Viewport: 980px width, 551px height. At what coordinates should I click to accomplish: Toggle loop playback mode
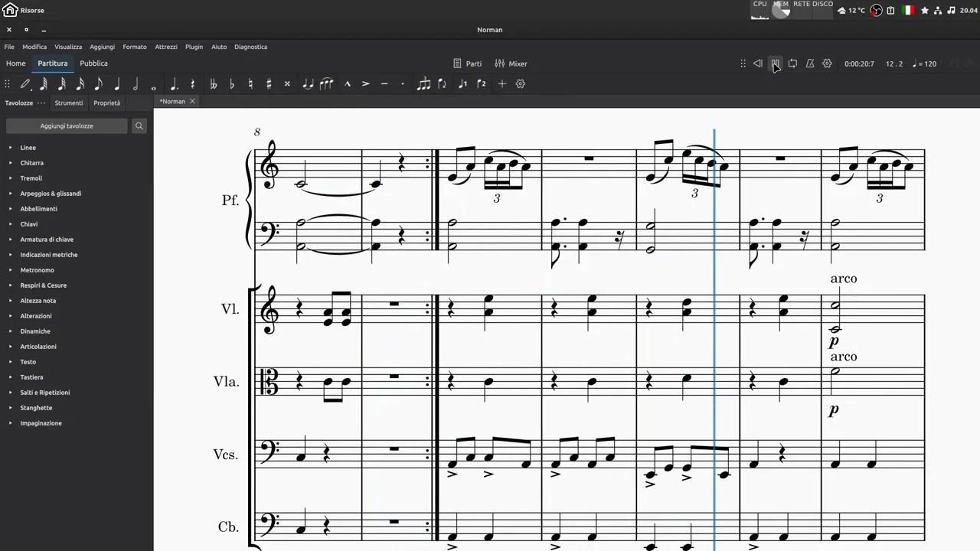[792, 64]
